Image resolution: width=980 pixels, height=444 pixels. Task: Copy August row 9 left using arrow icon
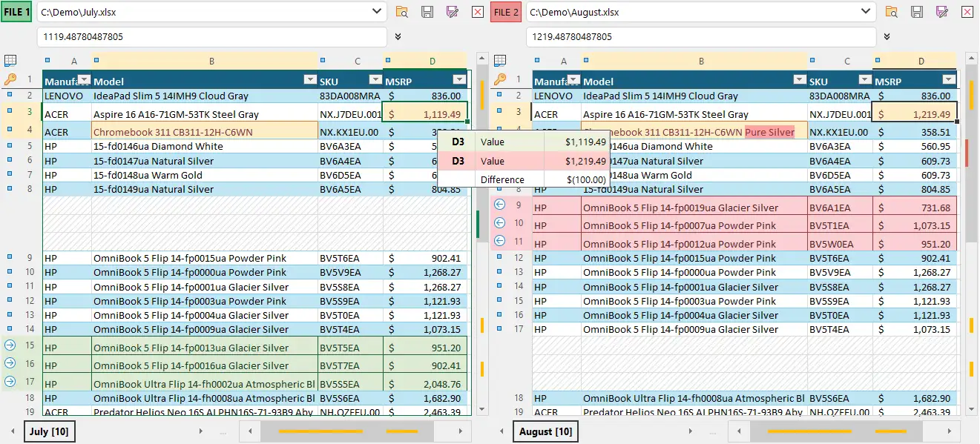(x=500, y=205)
